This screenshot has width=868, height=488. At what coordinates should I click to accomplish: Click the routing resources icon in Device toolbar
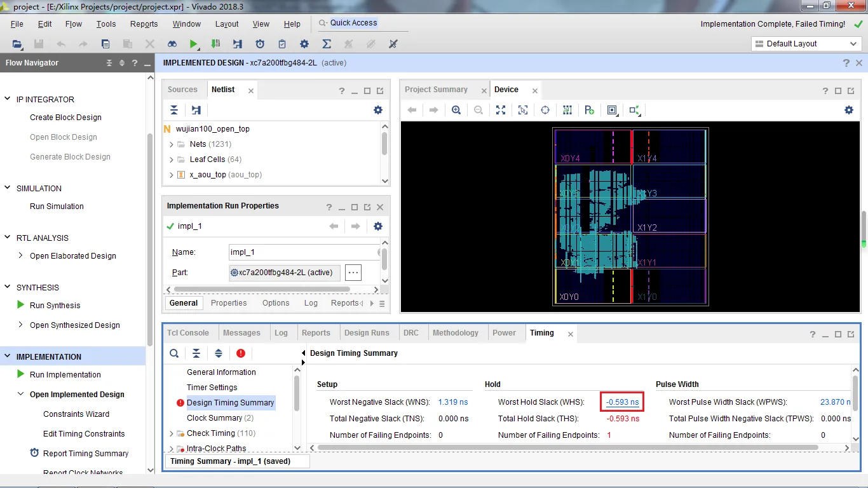point(567,110)
